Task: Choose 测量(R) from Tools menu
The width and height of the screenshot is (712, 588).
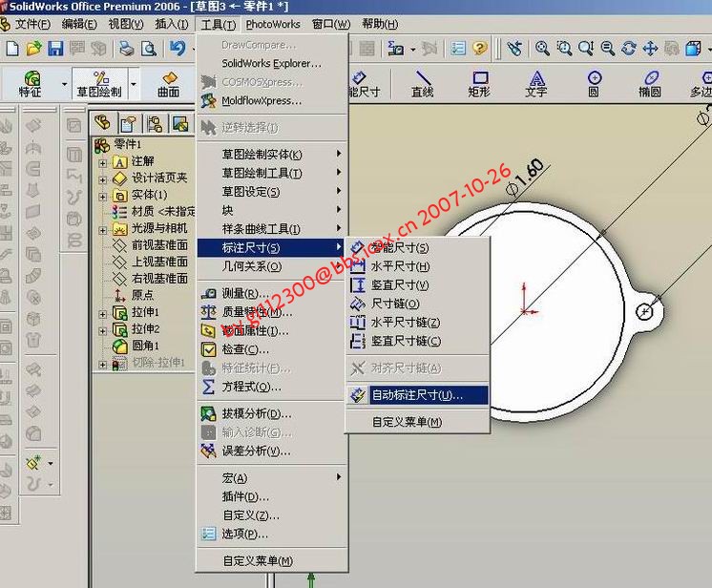Action: click(272, 294)
